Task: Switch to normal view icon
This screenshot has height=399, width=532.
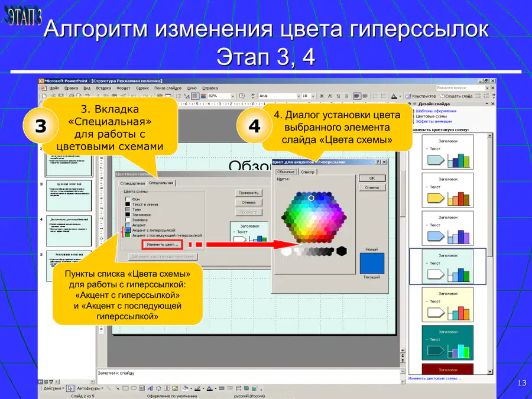Action: (41, 382)
